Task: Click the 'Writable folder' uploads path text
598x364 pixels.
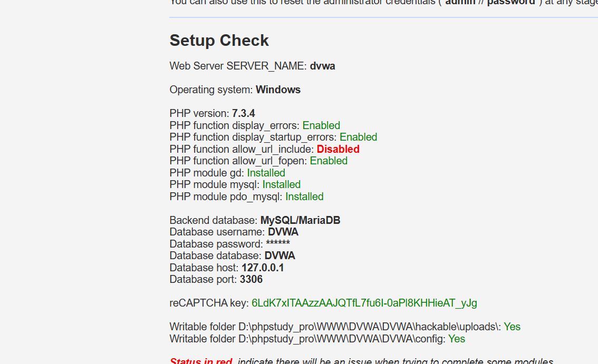Action: click(x=335, y=327)
